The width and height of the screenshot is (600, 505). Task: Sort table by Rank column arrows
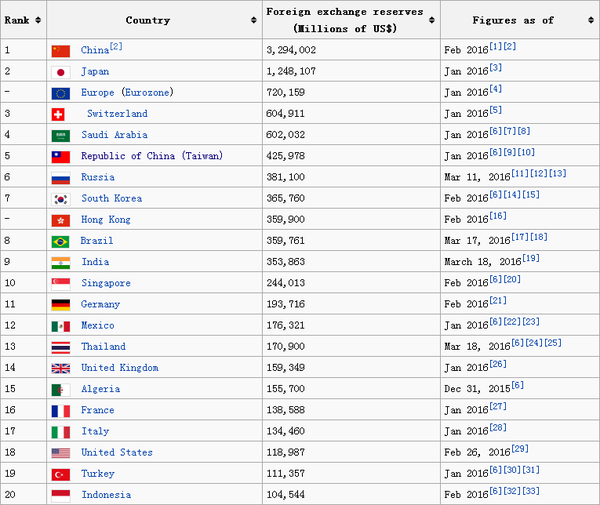click(38, 20)
